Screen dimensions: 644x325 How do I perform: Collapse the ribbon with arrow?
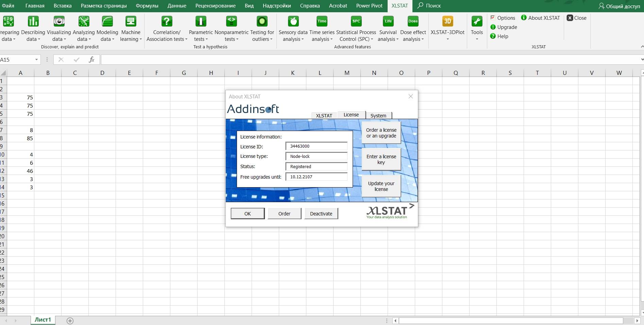coord(642,47)
